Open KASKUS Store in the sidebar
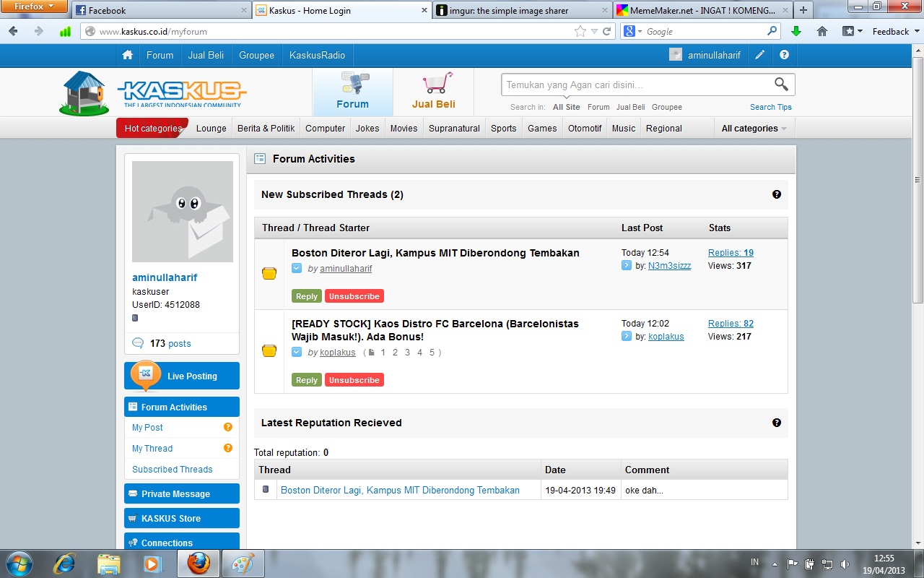The height and width of the screenshot is (578, 924). [182, 519]
